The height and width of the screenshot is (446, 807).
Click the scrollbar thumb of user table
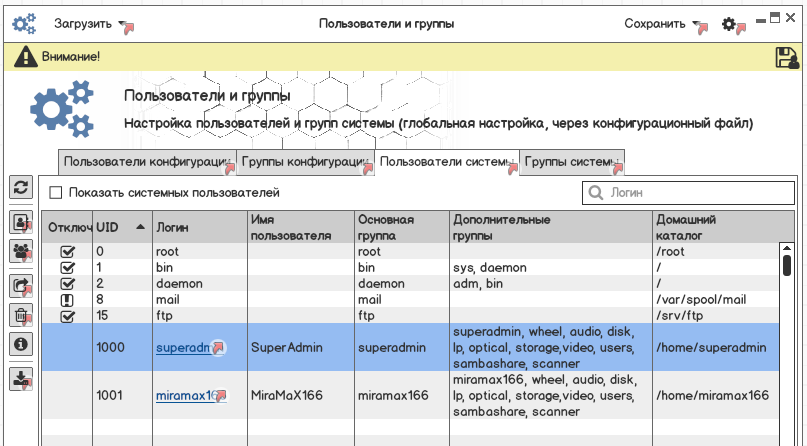(786, 265)
